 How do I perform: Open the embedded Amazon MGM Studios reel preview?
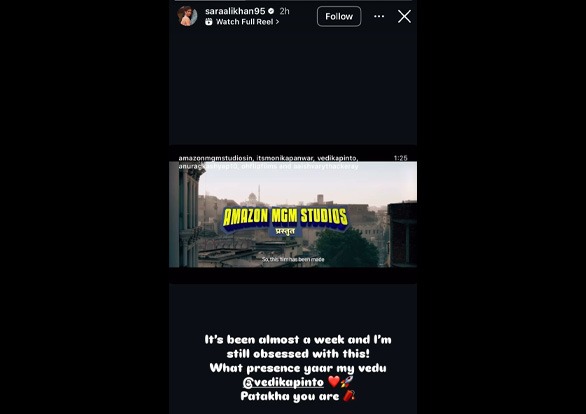click(293, 214)
